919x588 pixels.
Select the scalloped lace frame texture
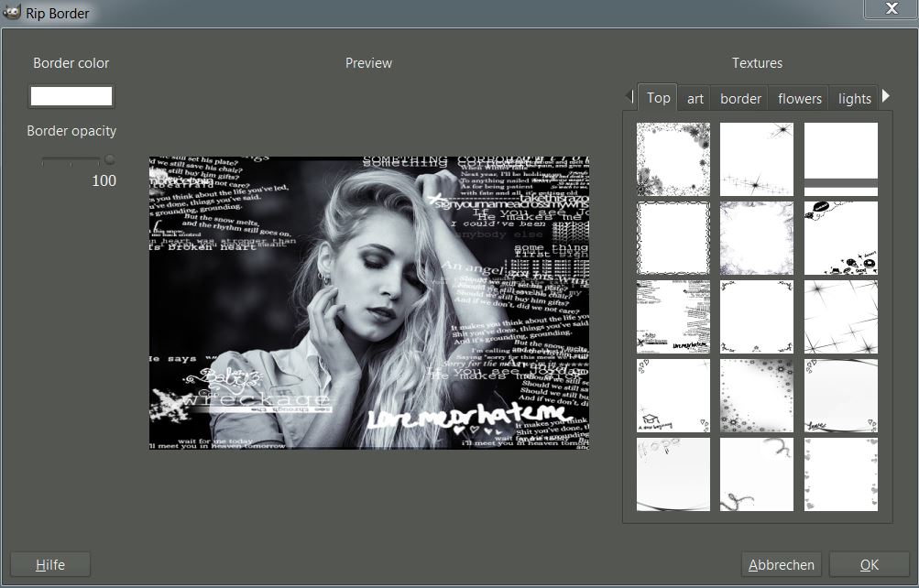click(673, 238)
